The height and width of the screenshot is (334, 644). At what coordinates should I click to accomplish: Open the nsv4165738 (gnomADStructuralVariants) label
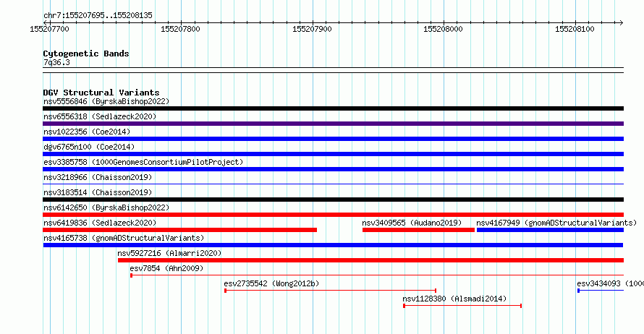tap(124, 238)
